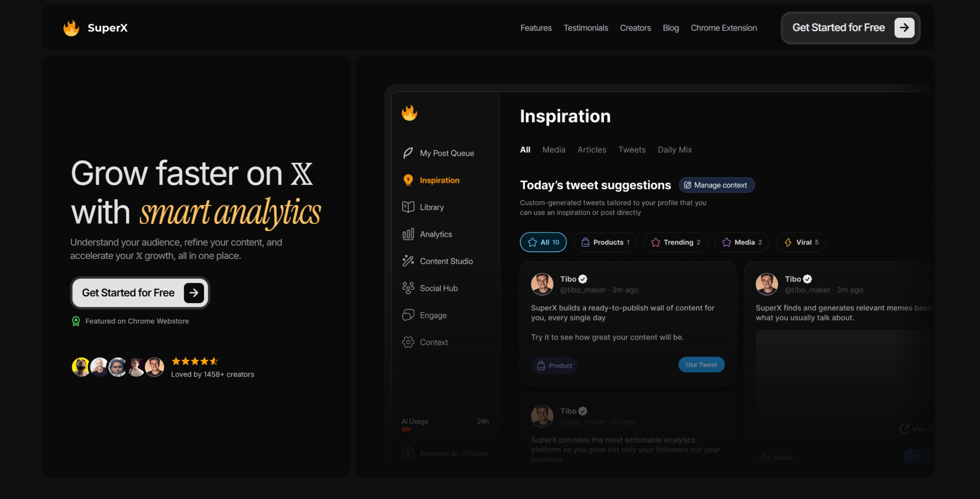Switch to the Daily Mix tab
This screenshot has width=980, height=499.
pyautogui.click(x=675, y=150)
